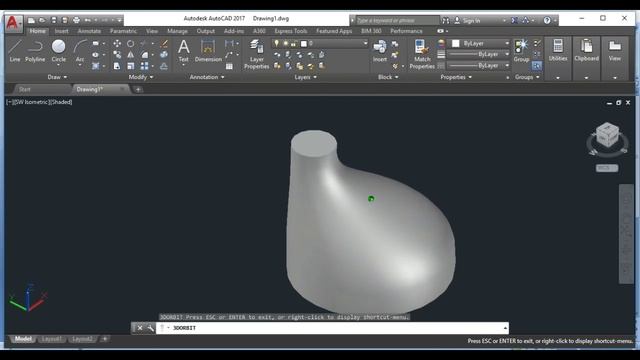Open the AutoCAD application menu logo
Screen dimensions: 640x360
click(x=13, y=23)
